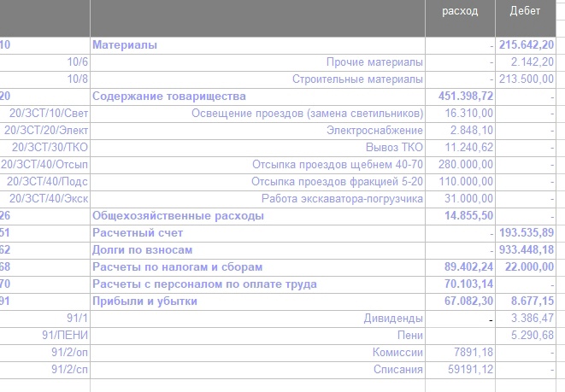Select the account code 91/2/оп
This screenshot has width=565, height=392.
click(69, 353)
